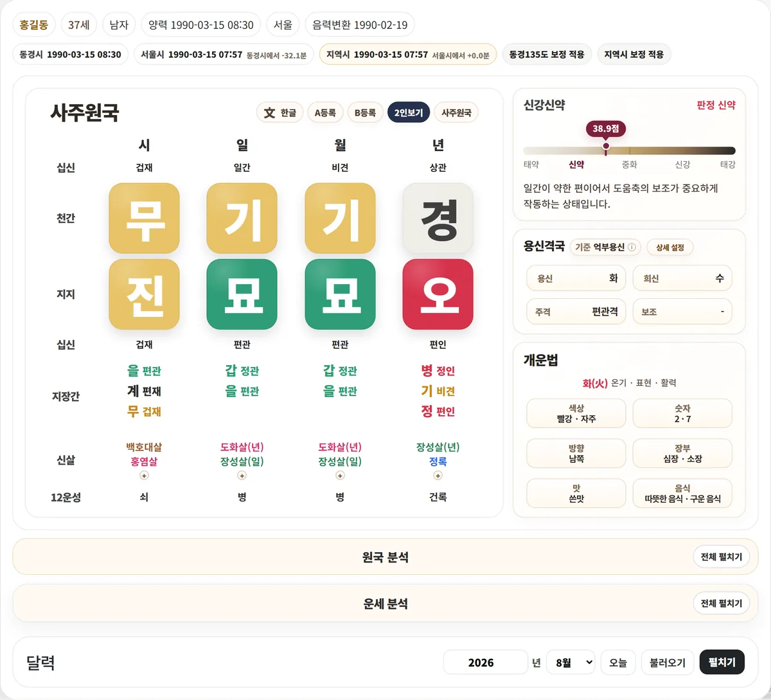This screenshot has width=771, height=700.
Task: Click the 주격 편관격 box
Action: coord(576,312)
